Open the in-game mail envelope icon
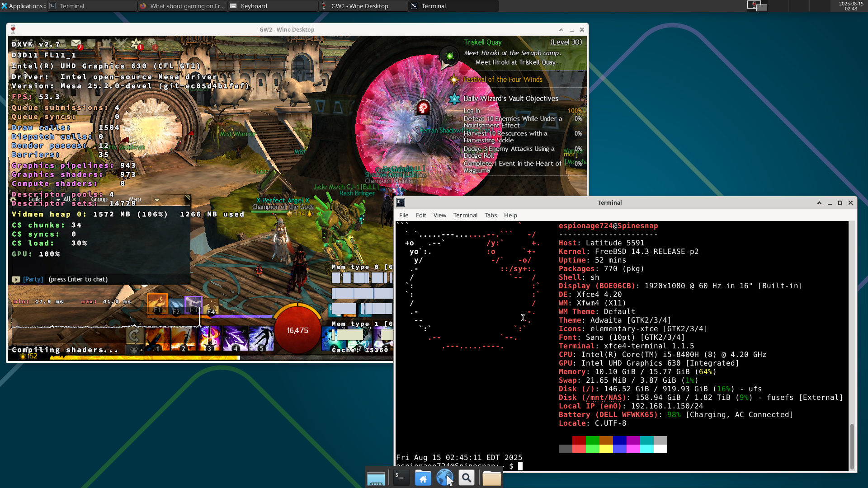868x488 pixels. (76, 44)
